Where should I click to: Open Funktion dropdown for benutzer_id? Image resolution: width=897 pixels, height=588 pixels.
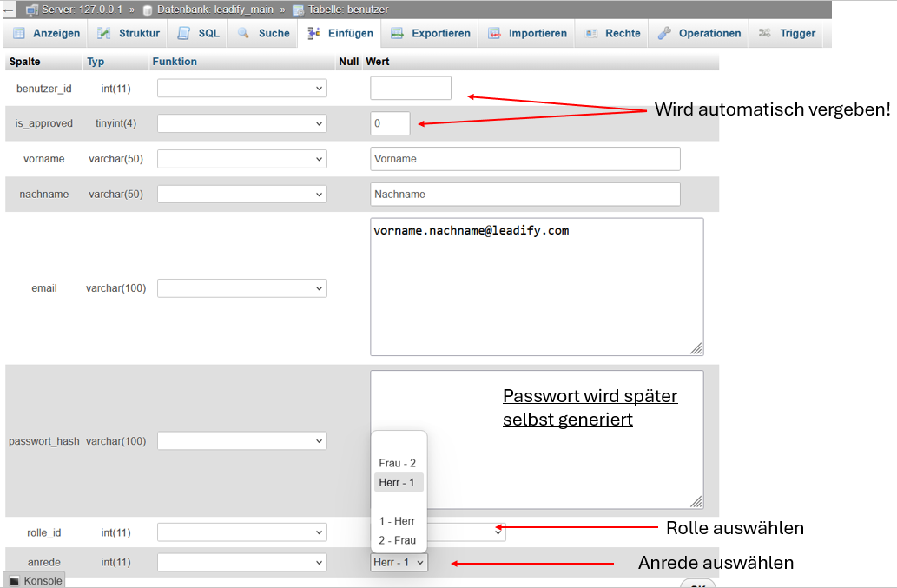point(241,89)
